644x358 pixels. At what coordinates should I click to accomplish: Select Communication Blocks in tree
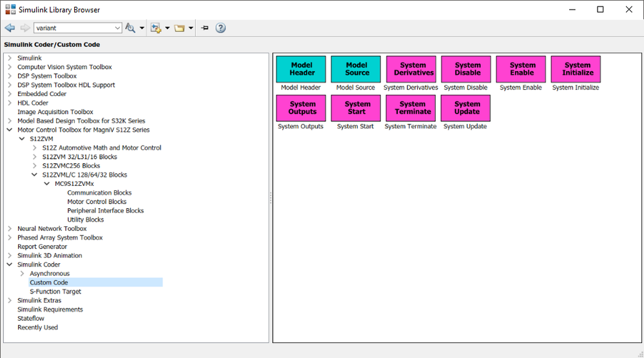[99, 193]
